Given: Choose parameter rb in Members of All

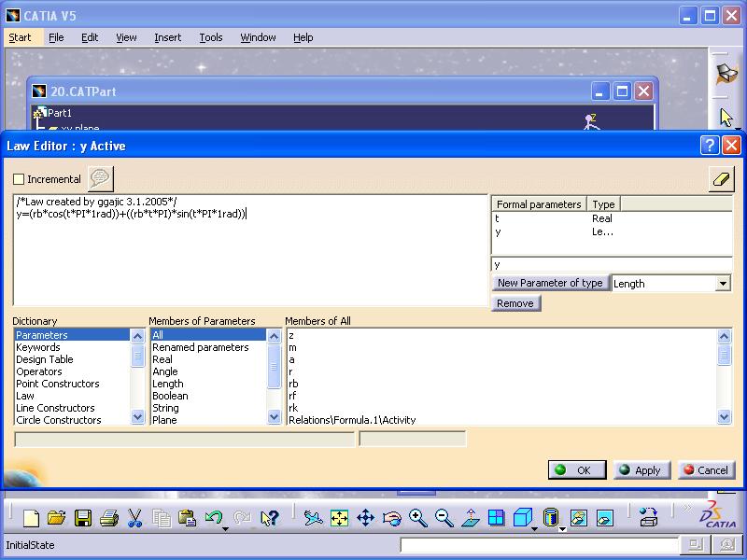Looking at the screenshot, I should [x=294, y=384].
